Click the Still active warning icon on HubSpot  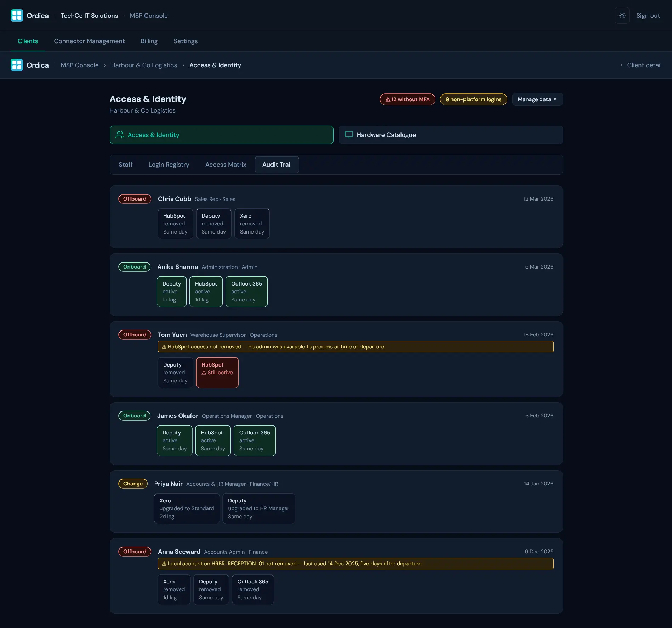[204, 373]
